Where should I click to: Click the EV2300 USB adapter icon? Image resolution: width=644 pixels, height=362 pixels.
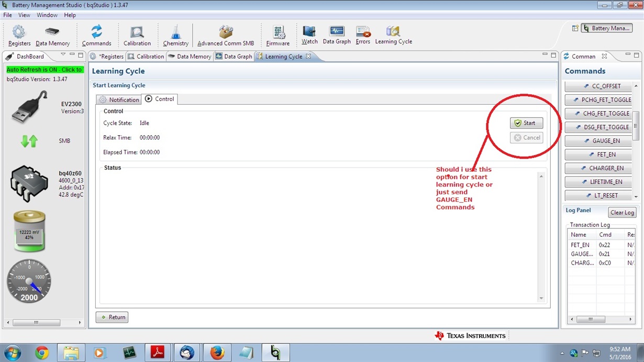(30, 107)
